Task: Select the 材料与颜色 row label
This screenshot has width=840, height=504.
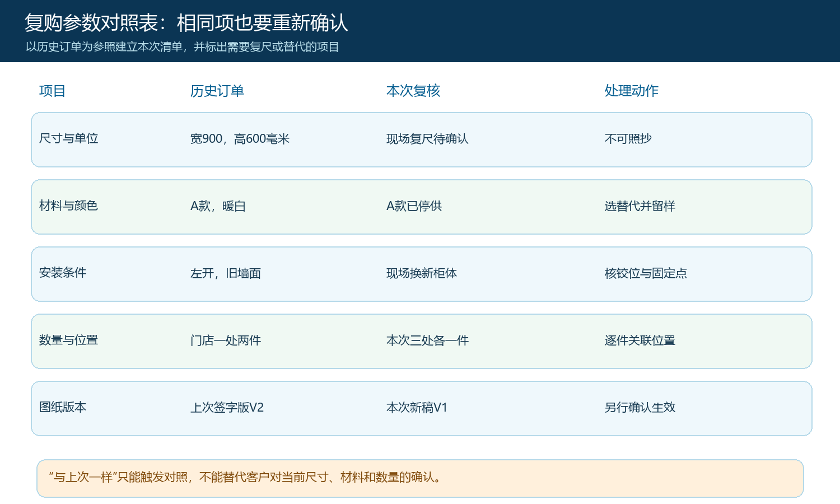Action: [69, 206]
